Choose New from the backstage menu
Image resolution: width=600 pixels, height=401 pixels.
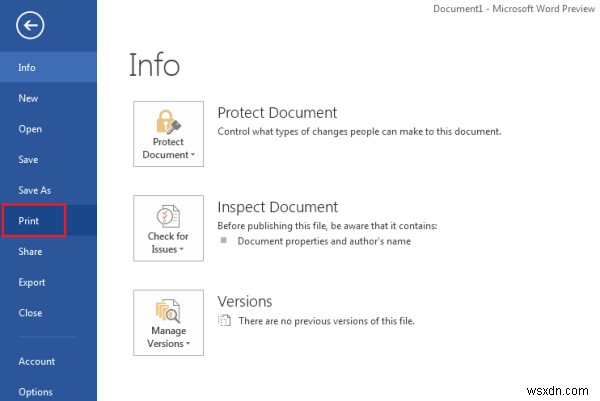pos(48,98)
